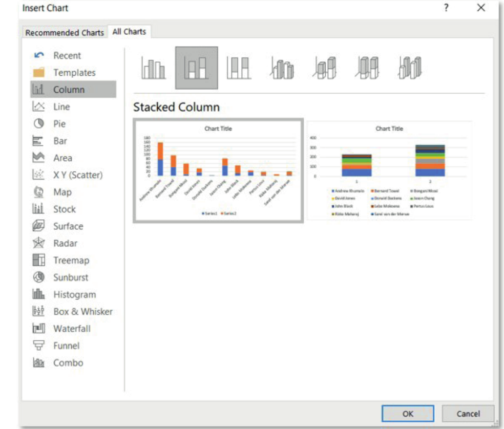504x429 pixels.
Task: Select the Stacked Column subtype icon
Action: (x=196, y=68)
